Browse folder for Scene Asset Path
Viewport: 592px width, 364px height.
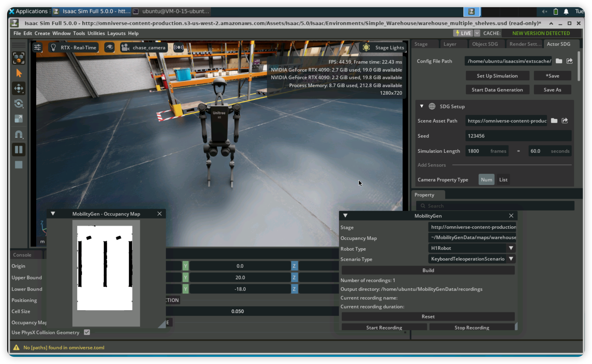coord(554,121)
